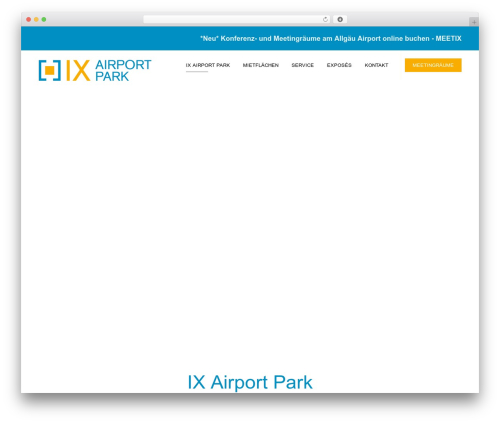Image resolution: width=500 pixels, height=423 pixels.
Task: Click the round extension icon beside the address bar
Action: click(340, 20)
